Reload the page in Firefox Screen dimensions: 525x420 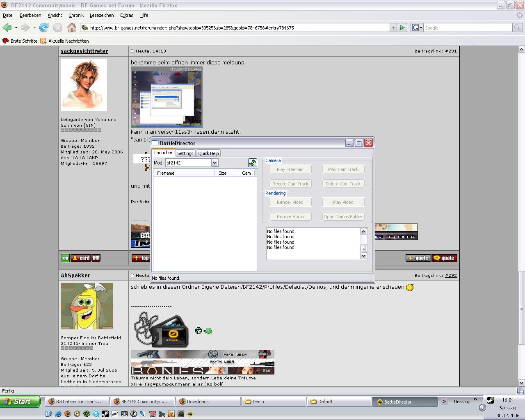(44, 27)
